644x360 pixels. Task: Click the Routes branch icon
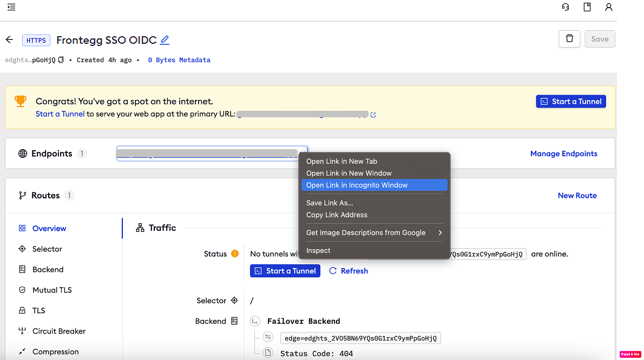[22, 196]
